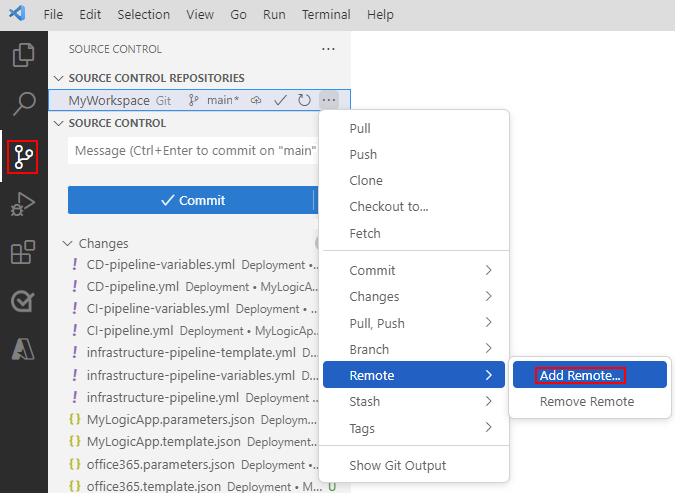Image resolution: width=675 pixels, height=493 pixels.
Task: Expand the Branch submenu
Action: coord(414,349)
